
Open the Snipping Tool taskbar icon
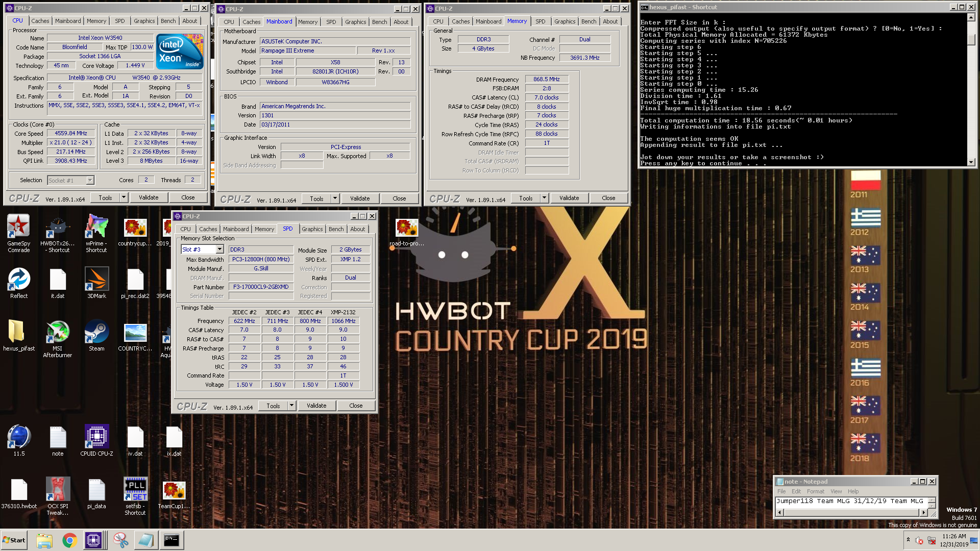121,540
